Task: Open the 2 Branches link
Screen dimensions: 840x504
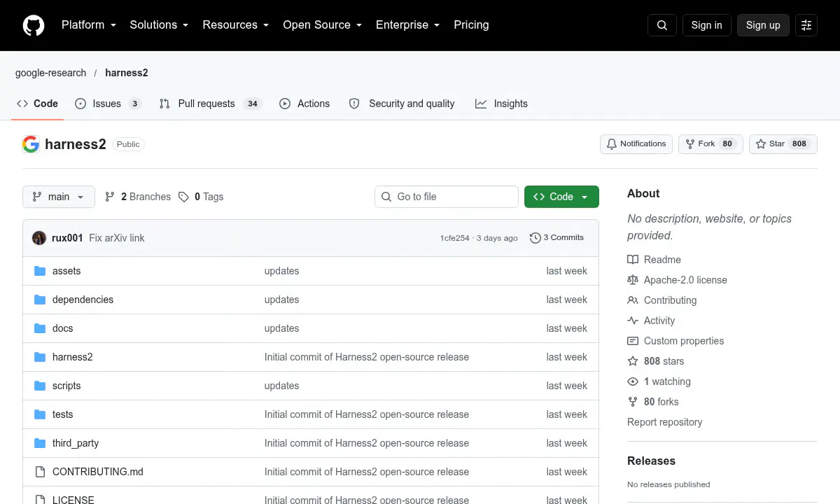Action: 138,197
